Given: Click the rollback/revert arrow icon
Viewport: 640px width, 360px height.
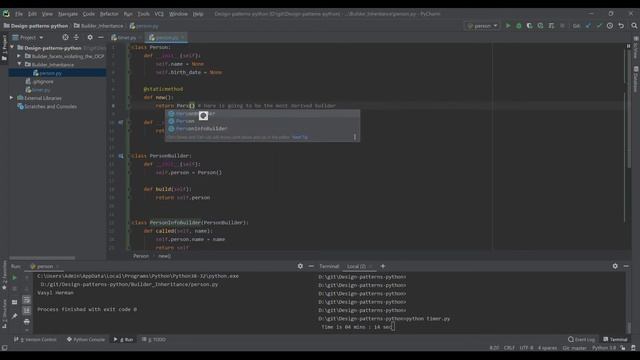Looking at the screenshot, I should [621, 26].
